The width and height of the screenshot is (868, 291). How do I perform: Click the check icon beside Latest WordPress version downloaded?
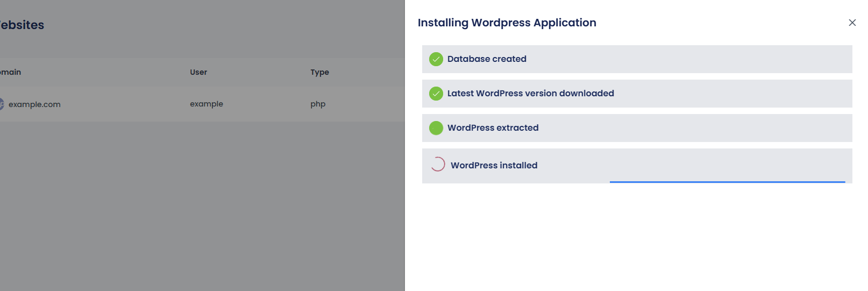[436, 94]
